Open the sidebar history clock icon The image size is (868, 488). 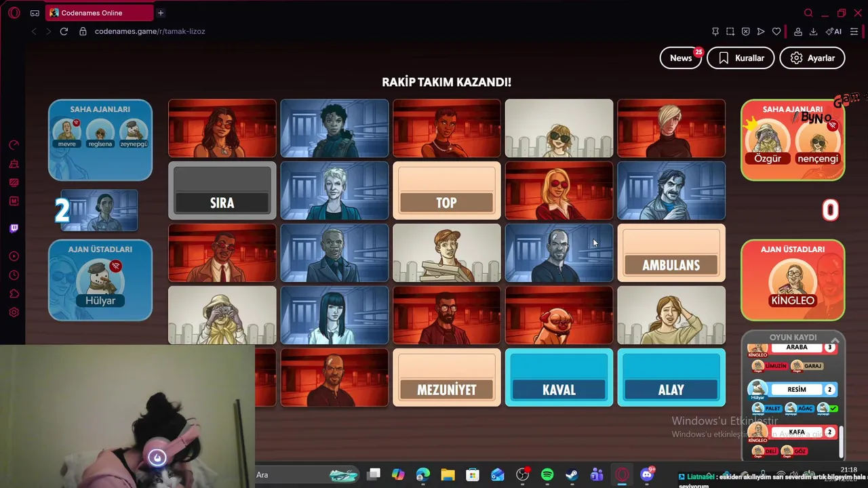(x=14, y=275)
